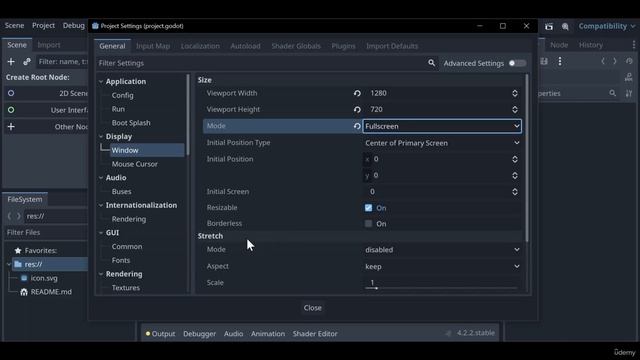This screenshot has width=640, height=360.
Task: Select the 2D Scene root node icon
Action: (x=11, y=93)
